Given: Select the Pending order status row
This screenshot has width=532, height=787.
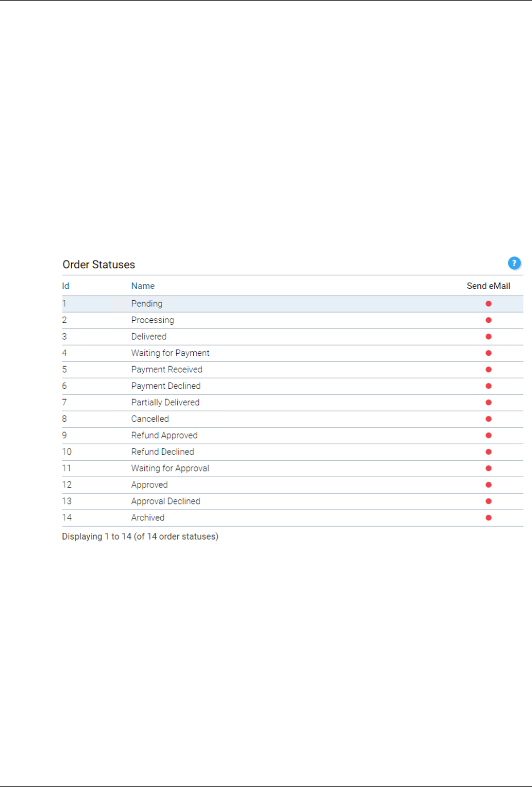Looking at the screenshot, I should (x=147, y=304).
